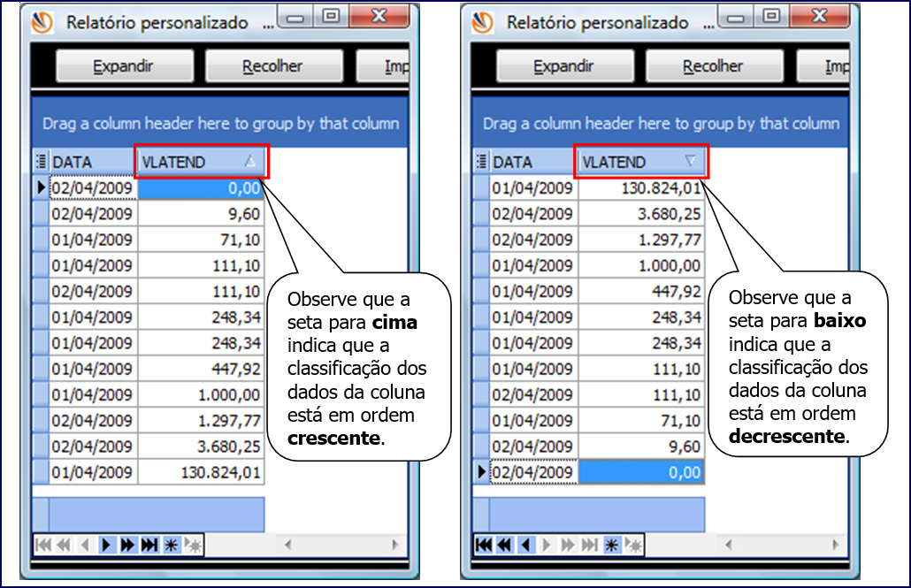Screen dimensions: 911x588
Task: Click DATA column header in right window
Action: (x=533, y=162)
